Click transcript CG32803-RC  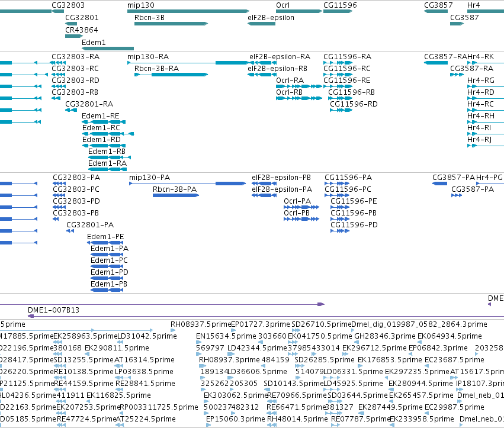coord(59,75)
